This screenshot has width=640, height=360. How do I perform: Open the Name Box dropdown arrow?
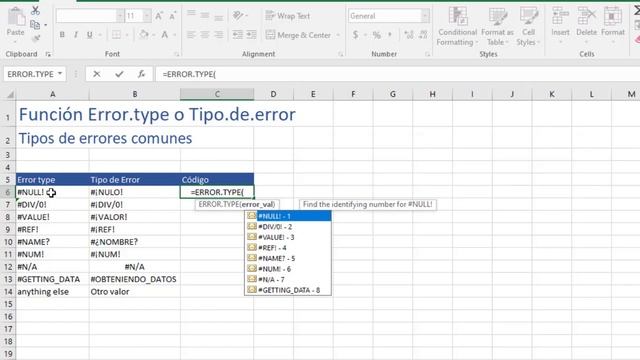60,74
